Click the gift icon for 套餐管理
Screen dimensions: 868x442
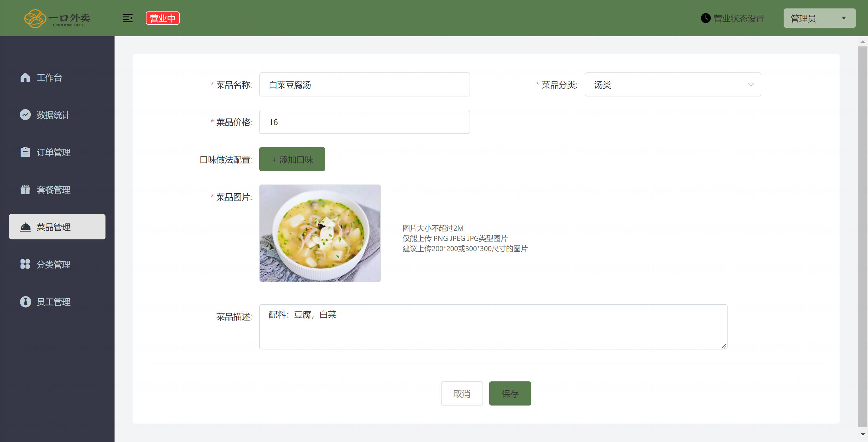(x=25, y=189)
